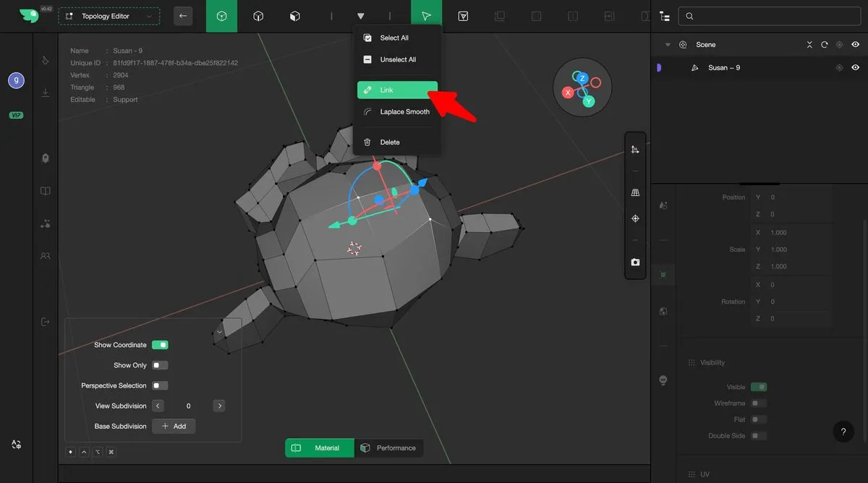Enable the Show Only toggle

tap(159, 365)
